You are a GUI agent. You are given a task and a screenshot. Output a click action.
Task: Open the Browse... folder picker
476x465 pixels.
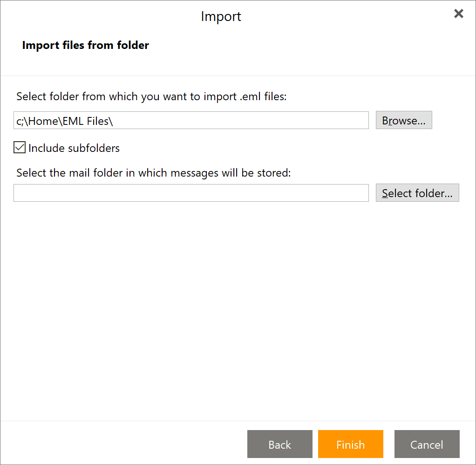(x=404, y=120)
